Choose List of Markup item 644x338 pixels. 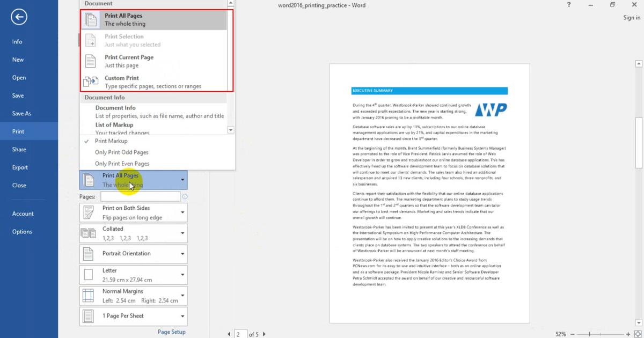pos(155,128)
